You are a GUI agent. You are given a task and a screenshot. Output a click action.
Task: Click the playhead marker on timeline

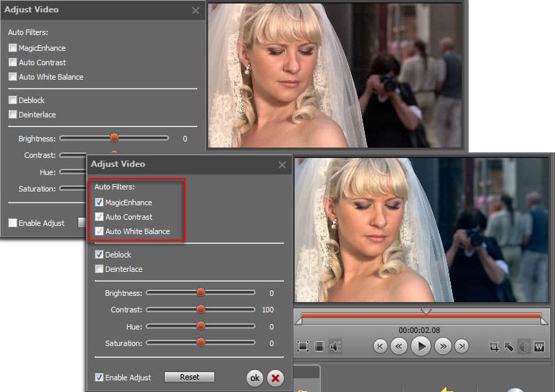click(426, 311)
